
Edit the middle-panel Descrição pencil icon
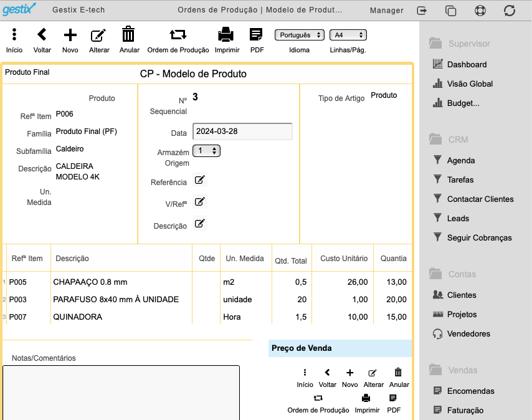tap(200, 224)
